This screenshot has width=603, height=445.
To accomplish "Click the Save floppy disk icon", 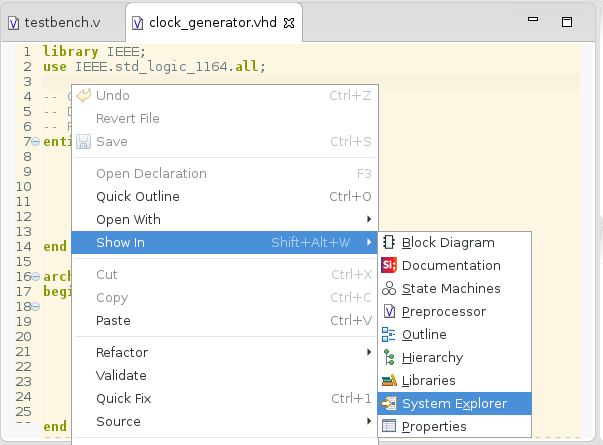I will pos(83,142).
